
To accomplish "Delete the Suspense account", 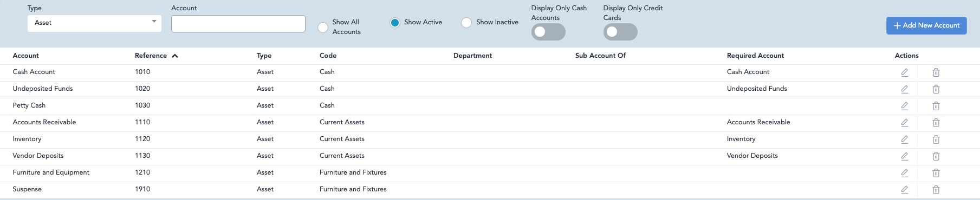I will tap(936, 190).
